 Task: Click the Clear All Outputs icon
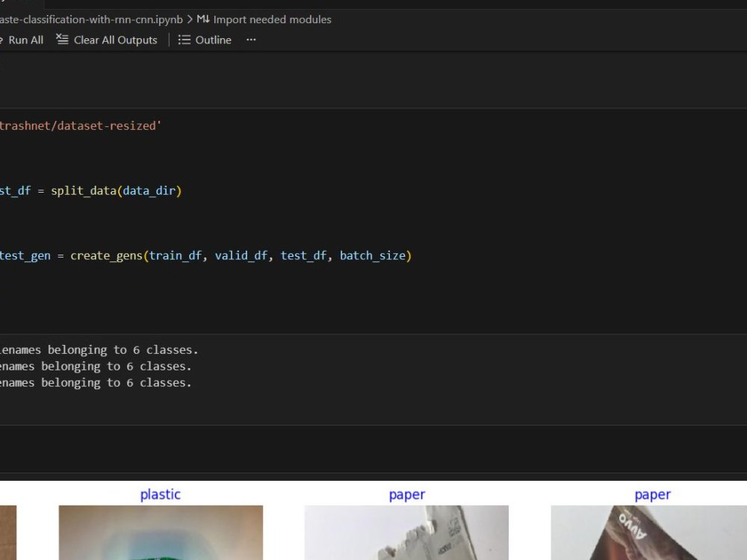click(x=62, y=39)
